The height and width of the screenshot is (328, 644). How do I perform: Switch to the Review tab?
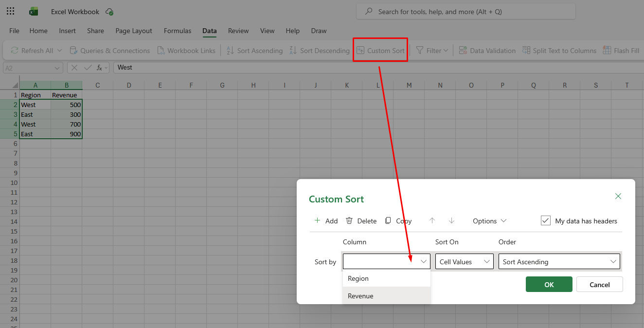click(x=238, y=31)
